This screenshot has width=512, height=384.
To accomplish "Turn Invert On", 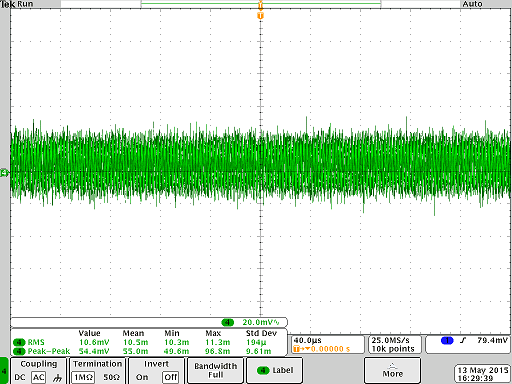I will 142,377.
